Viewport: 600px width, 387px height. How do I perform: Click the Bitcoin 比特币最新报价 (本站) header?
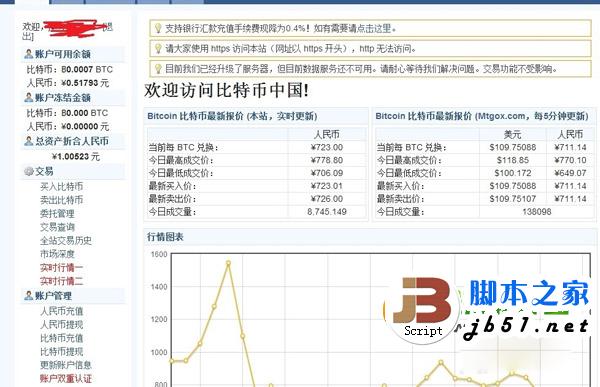point(256,116)
